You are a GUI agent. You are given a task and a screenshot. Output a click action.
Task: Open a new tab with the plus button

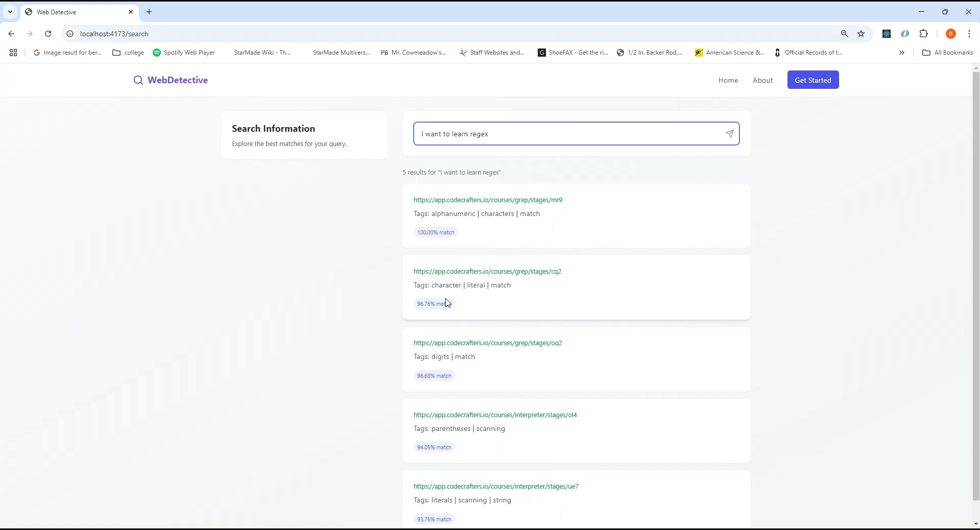tap(149, 12)
